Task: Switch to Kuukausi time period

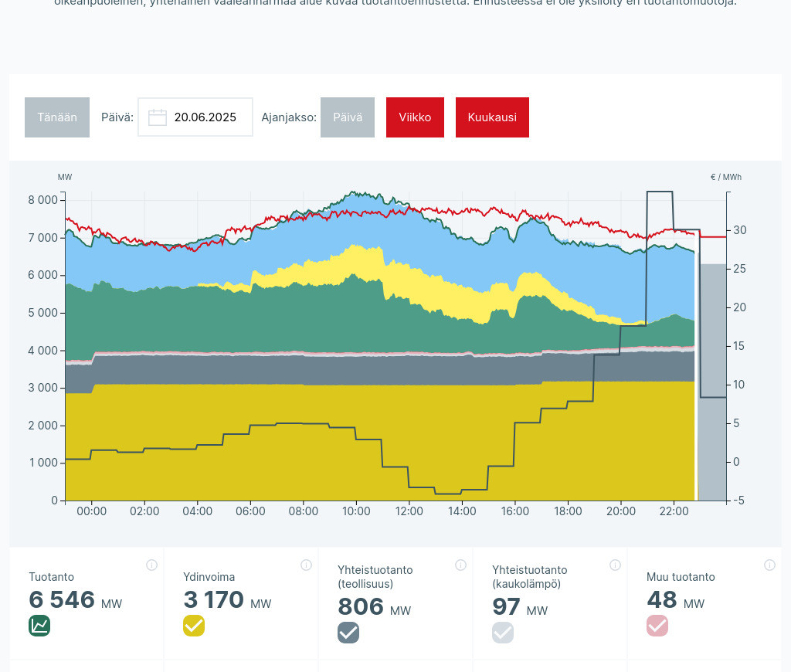Action: [x=492, y=117]
